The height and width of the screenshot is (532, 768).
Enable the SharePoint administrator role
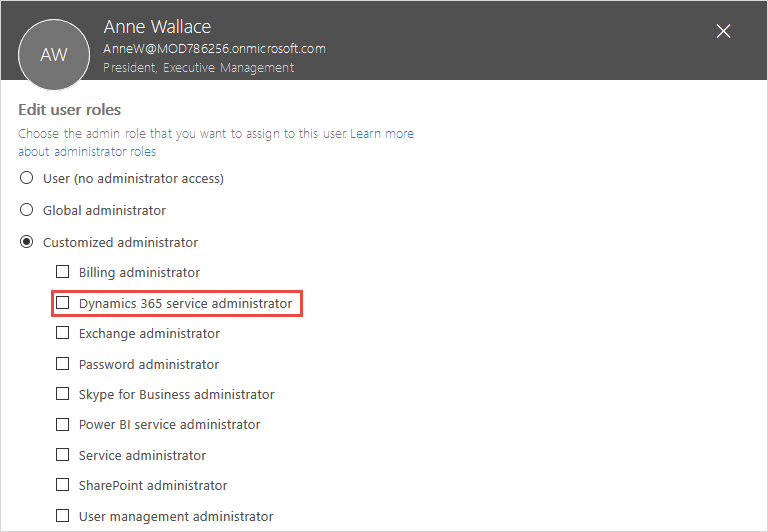[x=63, y=485]
